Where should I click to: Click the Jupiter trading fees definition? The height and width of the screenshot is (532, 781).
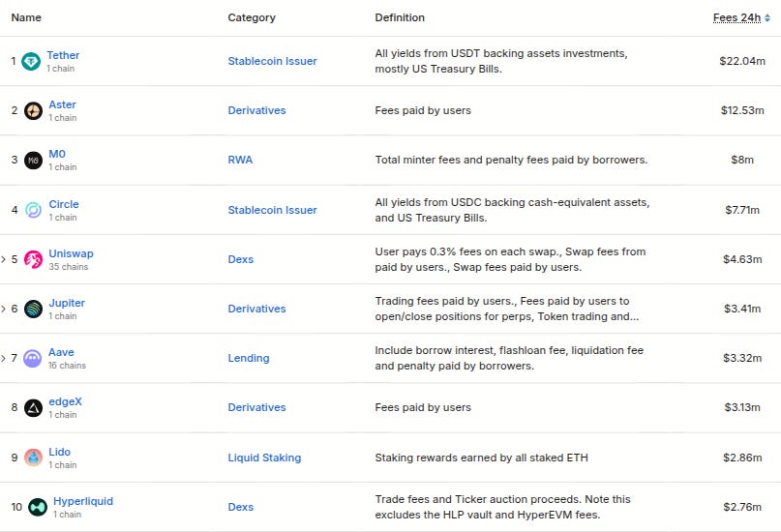pyautogui.click(x=506, y=309)
